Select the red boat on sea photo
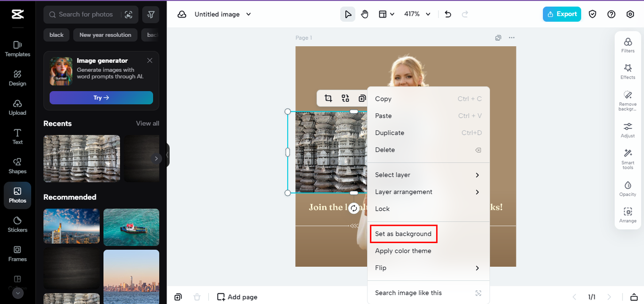Image resolution: width=644 pixels, height=304 pixels. pyautogui.click(x=131, y=227)
